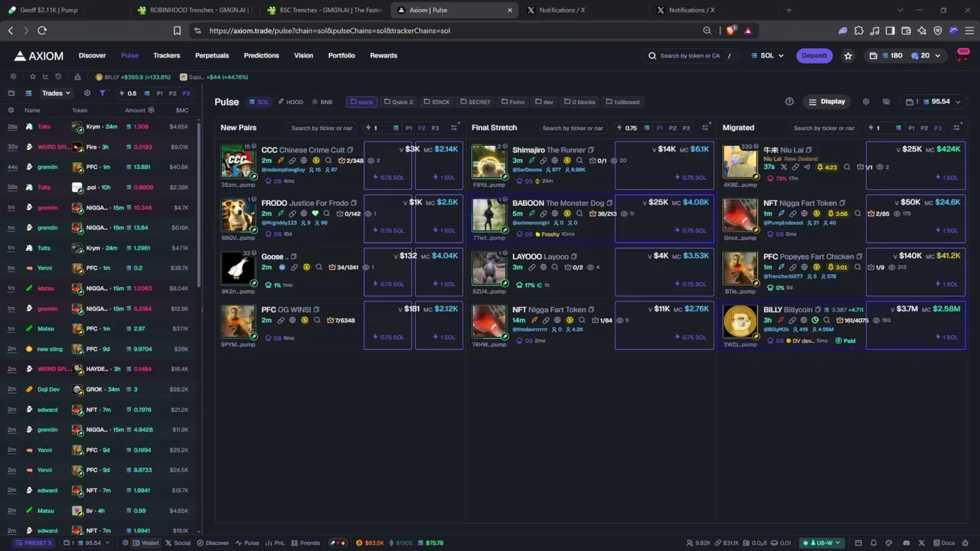
Task: Open the Trades dropdown in left panel
Action: tap(56, 93)
